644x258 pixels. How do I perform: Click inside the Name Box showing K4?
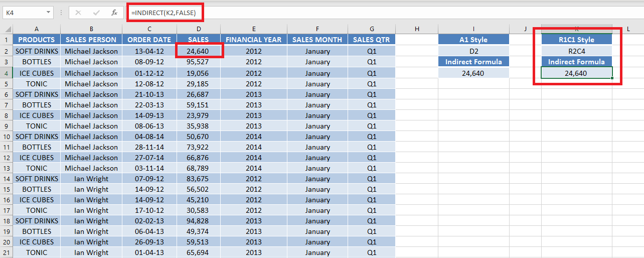pos(24,13)
